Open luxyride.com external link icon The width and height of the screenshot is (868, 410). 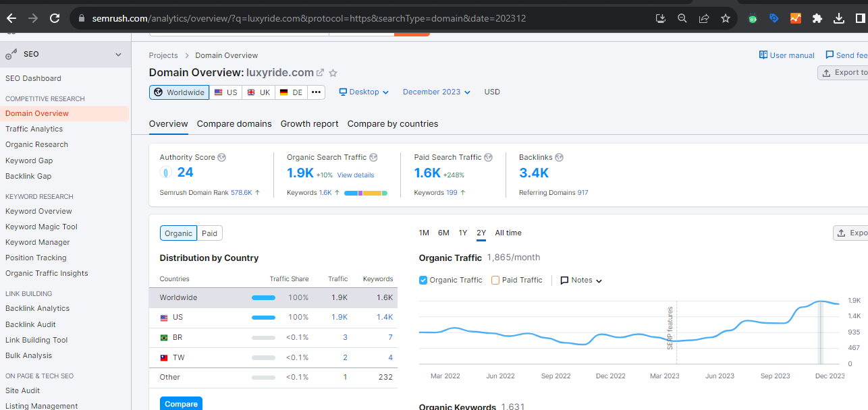tap(321, 72)
